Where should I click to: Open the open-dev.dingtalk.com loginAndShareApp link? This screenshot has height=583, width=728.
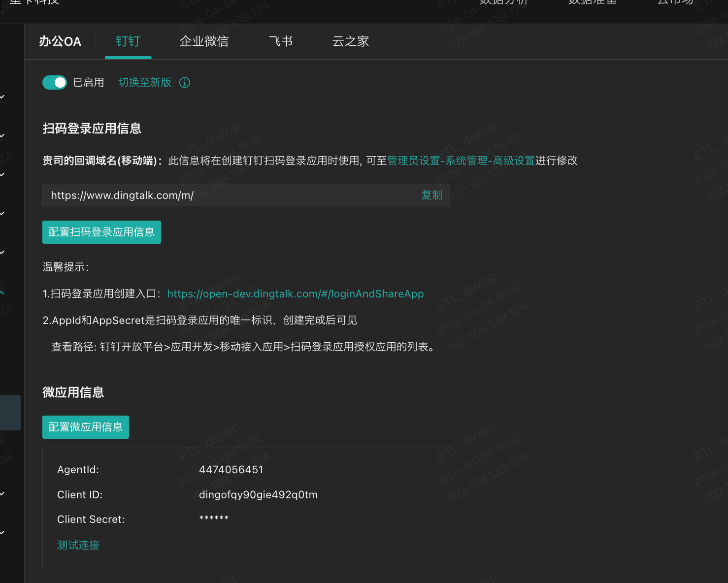click(x=296, y=293)
